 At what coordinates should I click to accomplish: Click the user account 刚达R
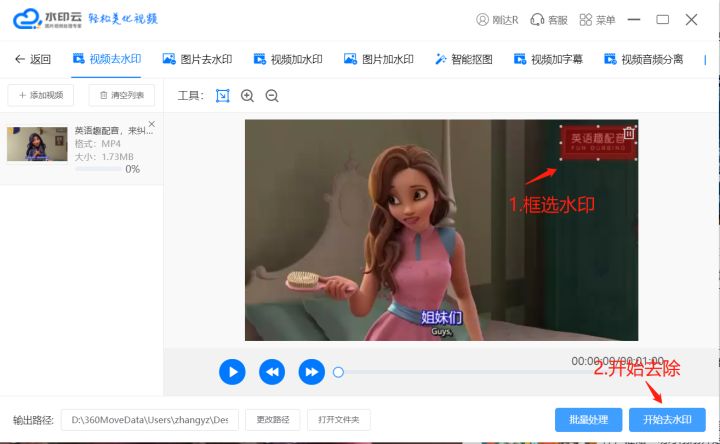[497, 20]
